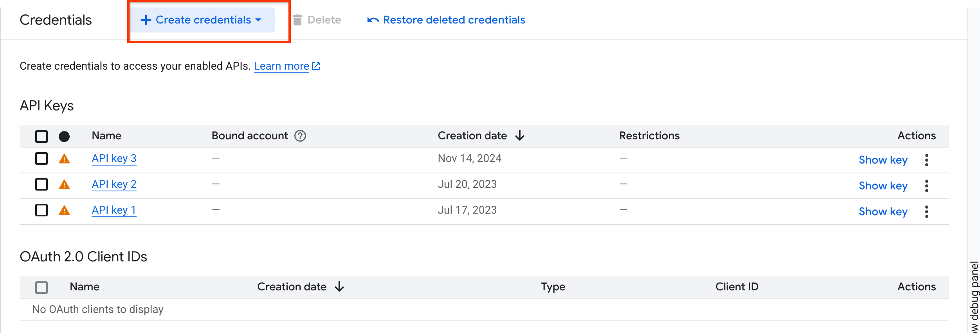Open the API key 2 details link
The height and width of the screenshot is (333, 980).
(114, 184)
